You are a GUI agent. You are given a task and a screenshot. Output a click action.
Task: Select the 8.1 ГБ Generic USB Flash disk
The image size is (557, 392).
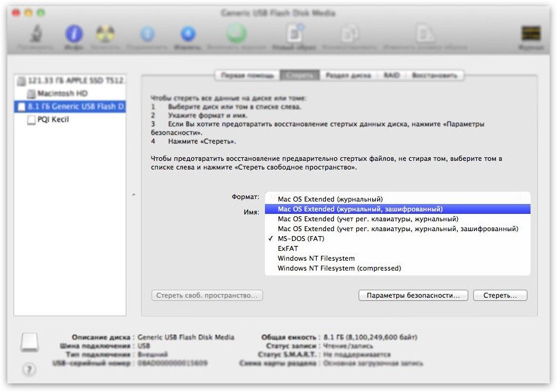click(70, 106)
